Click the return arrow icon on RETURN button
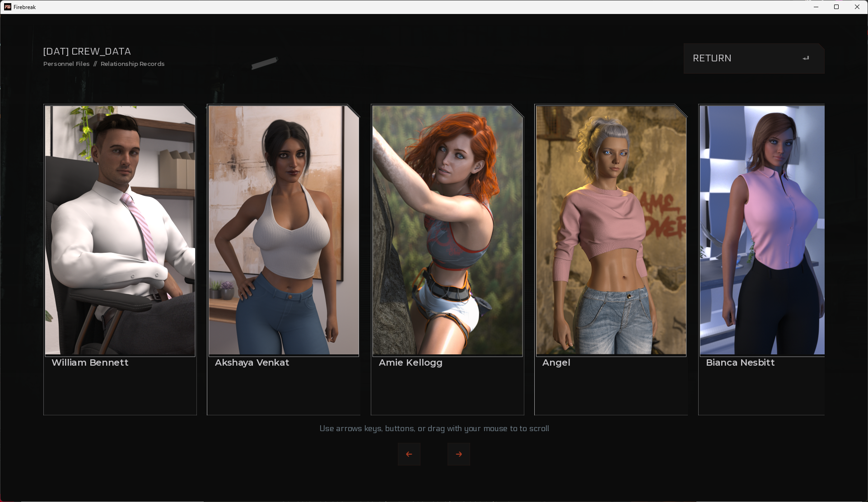Viewport: 868px width, 502px height. point(806,58)
